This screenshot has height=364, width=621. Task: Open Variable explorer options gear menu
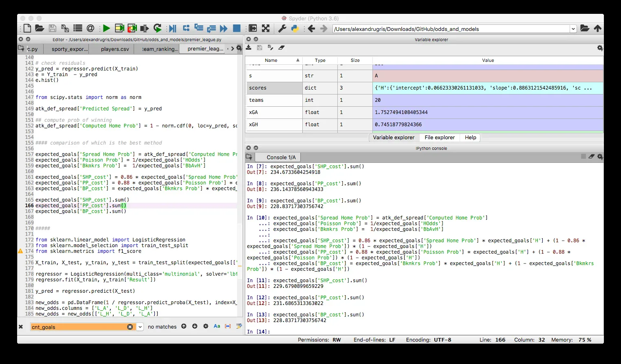point(600,48)
